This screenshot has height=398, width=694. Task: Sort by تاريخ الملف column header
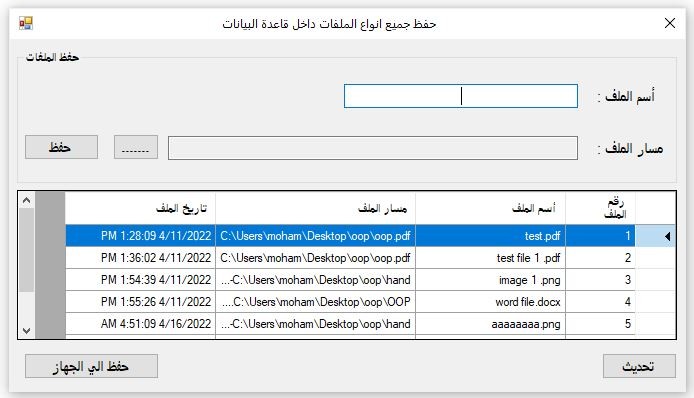[140, 208]
